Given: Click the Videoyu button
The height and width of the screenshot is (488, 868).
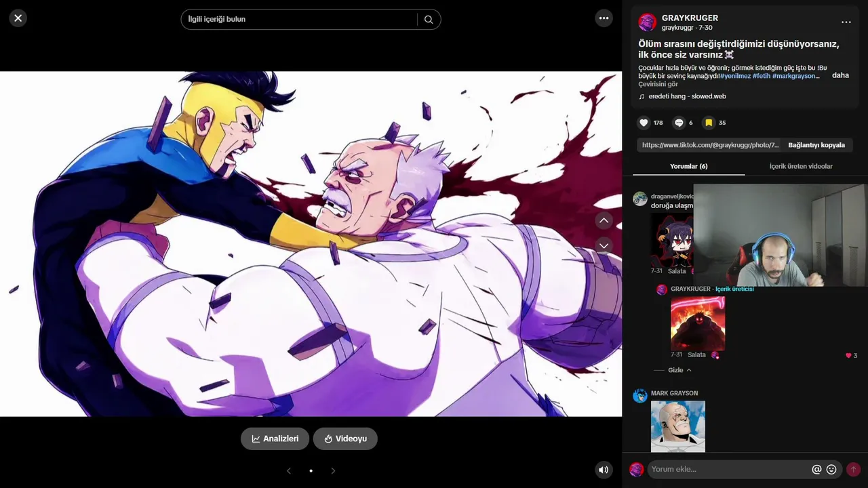Looking at the screenshot, I should (x=345, y=439).
